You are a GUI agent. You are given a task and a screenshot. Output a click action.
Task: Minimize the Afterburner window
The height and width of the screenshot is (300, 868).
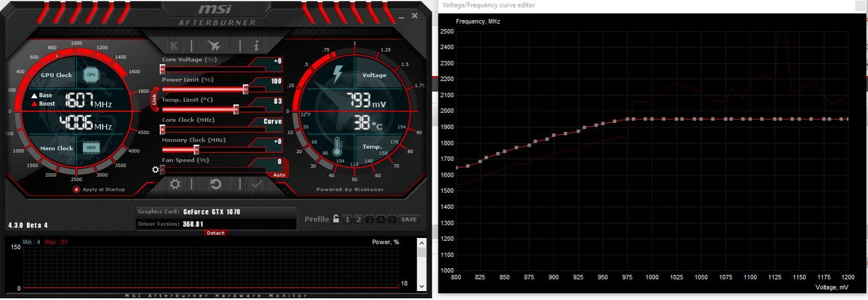[x=401, y=18]
